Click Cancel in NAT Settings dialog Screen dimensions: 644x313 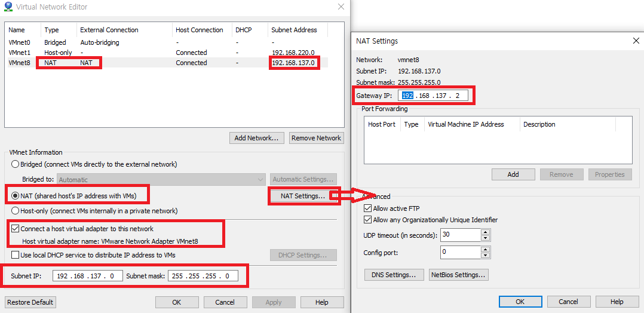point(569,302)
